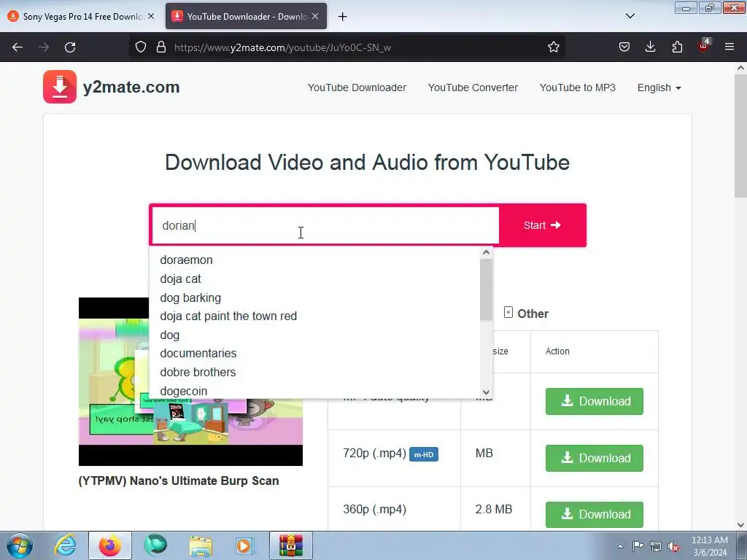Open the network tray icon
747x560 pixels.
coord(656,546)
